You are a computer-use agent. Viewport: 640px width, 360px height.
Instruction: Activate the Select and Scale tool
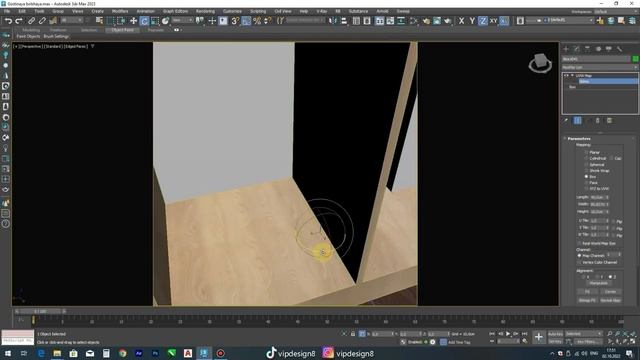[155, 21]
